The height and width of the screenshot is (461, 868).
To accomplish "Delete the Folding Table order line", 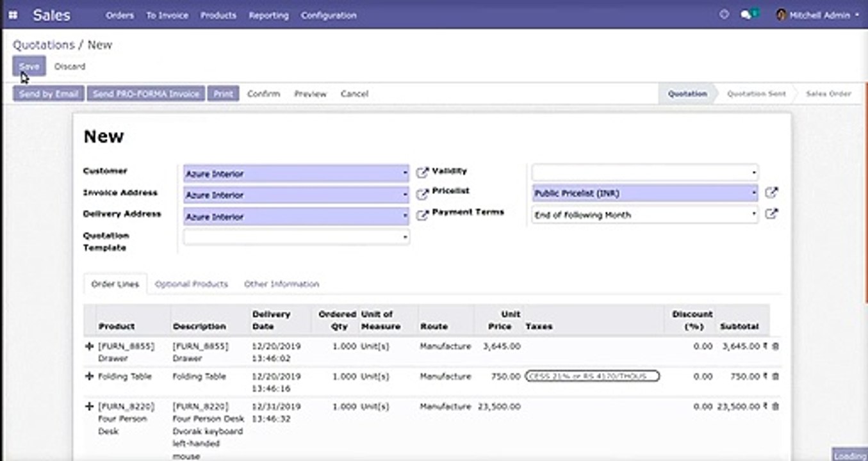I will 776,376.
